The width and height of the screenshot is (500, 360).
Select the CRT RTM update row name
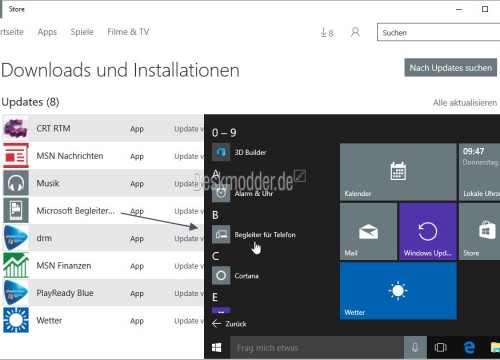click(53, 128)
